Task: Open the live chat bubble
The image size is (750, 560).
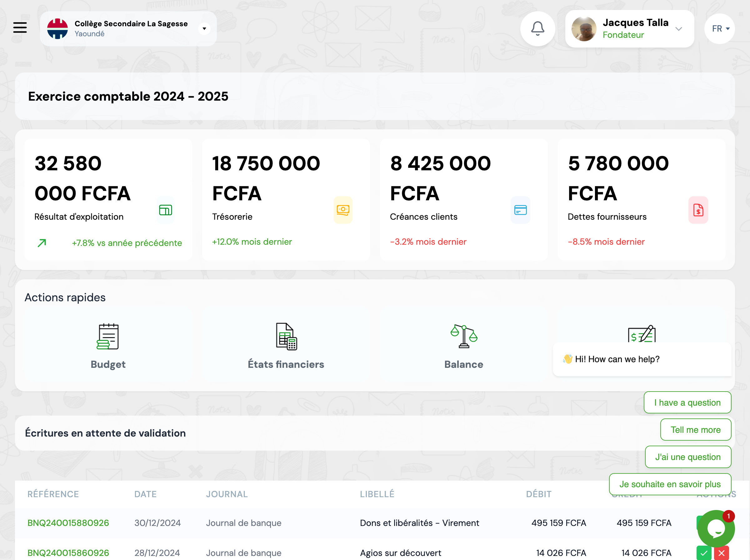Action: tap(716, 528)
